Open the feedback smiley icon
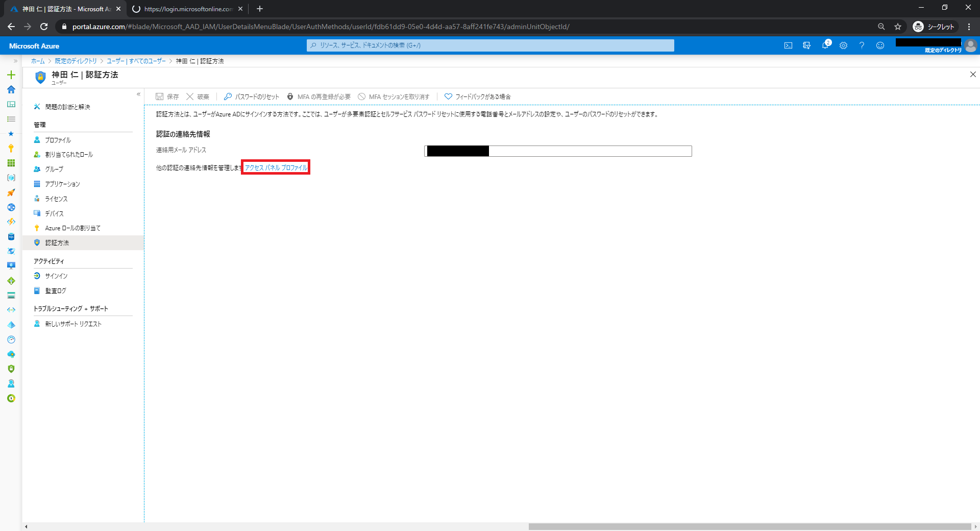This screenshot has height=531, width=980. pyautogui.click(x=880, y=45)
